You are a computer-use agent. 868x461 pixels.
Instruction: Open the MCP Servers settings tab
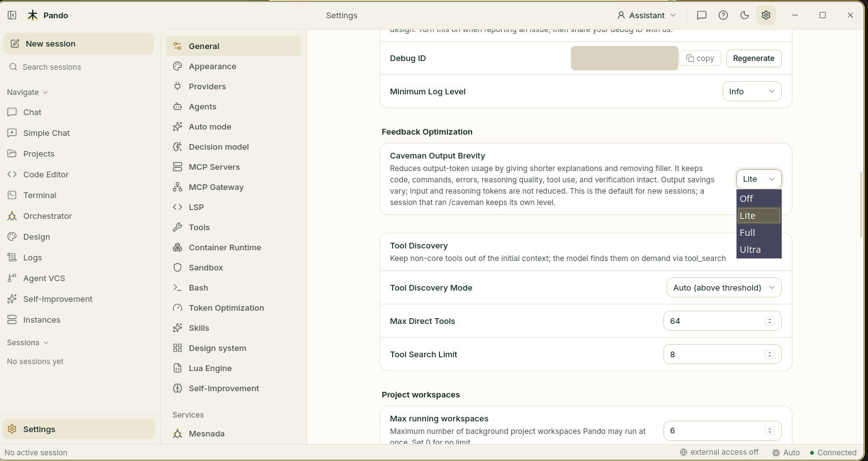pyautogui.click(x=234, y=167)
